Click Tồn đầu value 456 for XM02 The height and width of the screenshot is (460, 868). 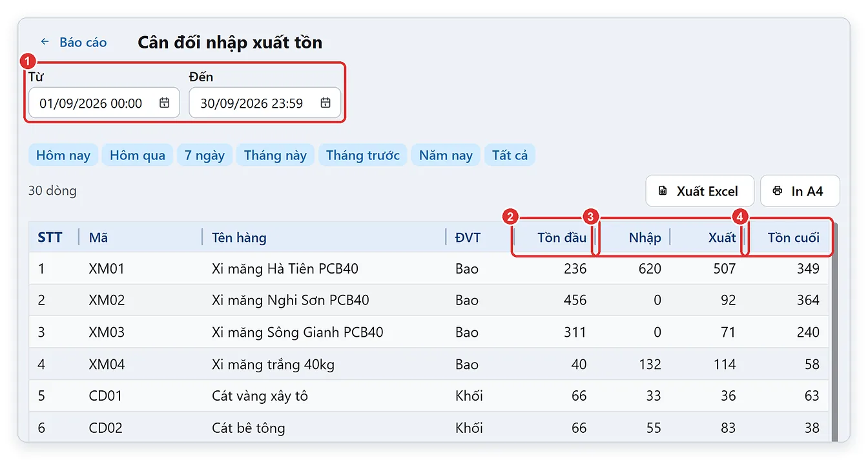[575, 300]
